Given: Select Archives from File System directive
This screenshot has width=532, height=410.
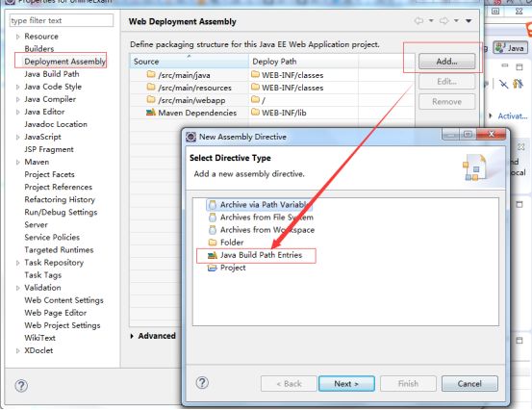Looking at the screenshot, I should 266,218.
